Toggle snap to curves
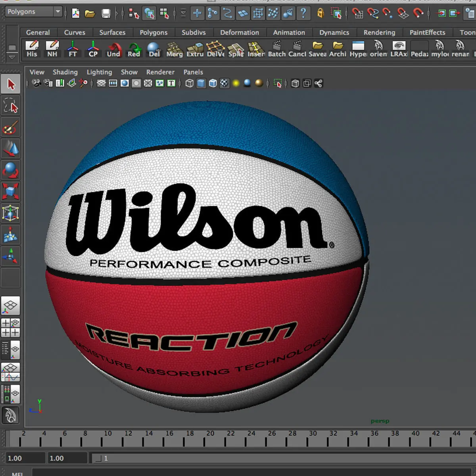 coord(372,13)
